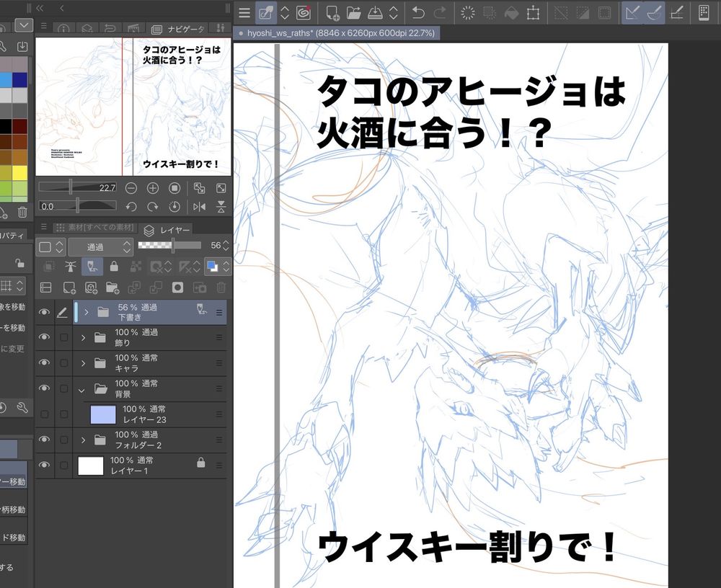
Task: Hide the キャラ folder layer
Action: coord(44,362)
